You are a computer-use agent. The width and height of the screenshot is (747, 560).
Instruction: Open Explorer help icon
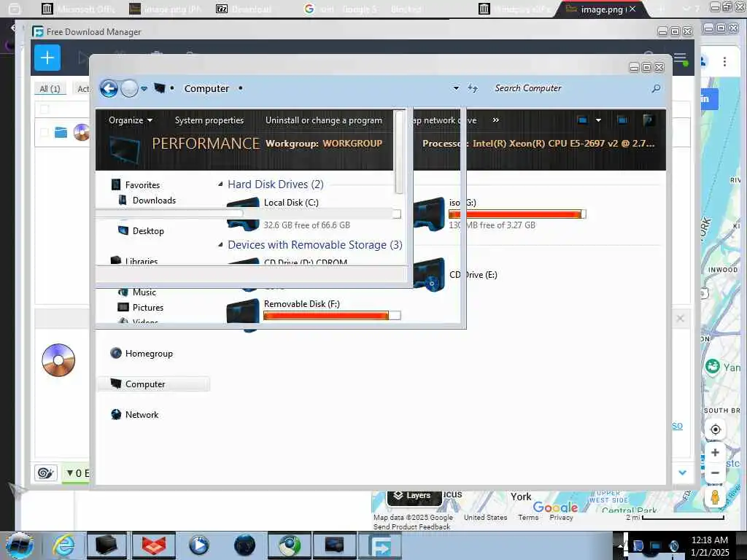pyautogui.click(x=648, y=120)
